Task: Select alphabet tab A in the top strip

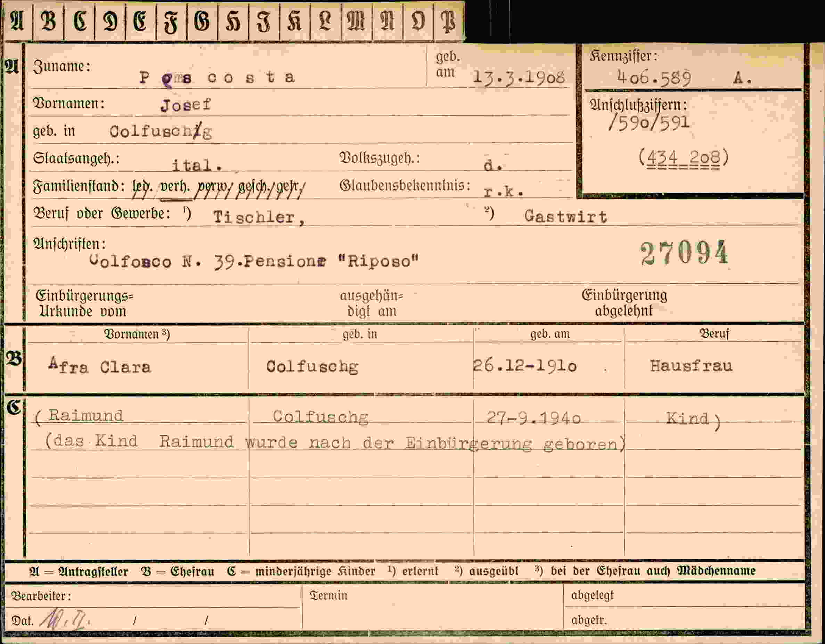Action: [x=17, y=21]
